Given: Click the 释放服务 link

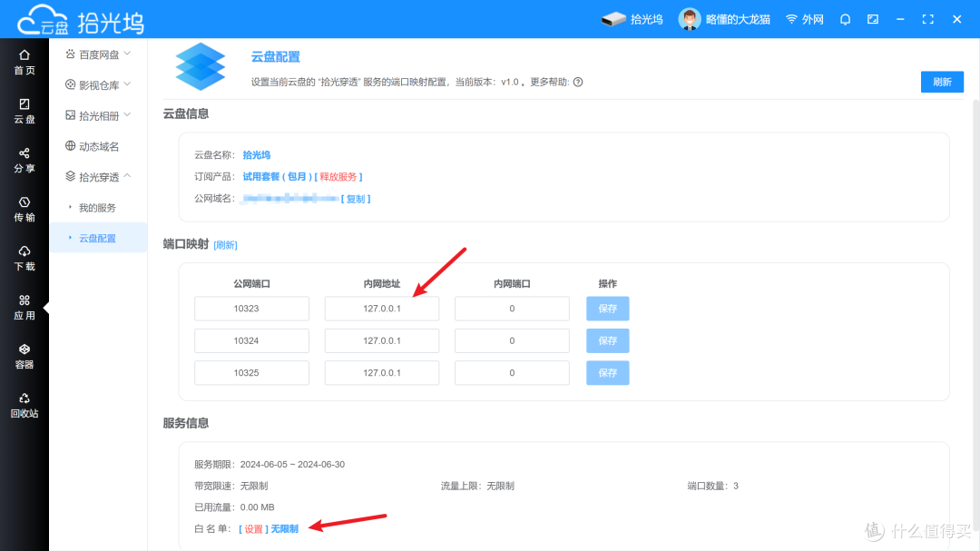Looking at the screenshot, I should pyautogui.click(x=338, y=177).
